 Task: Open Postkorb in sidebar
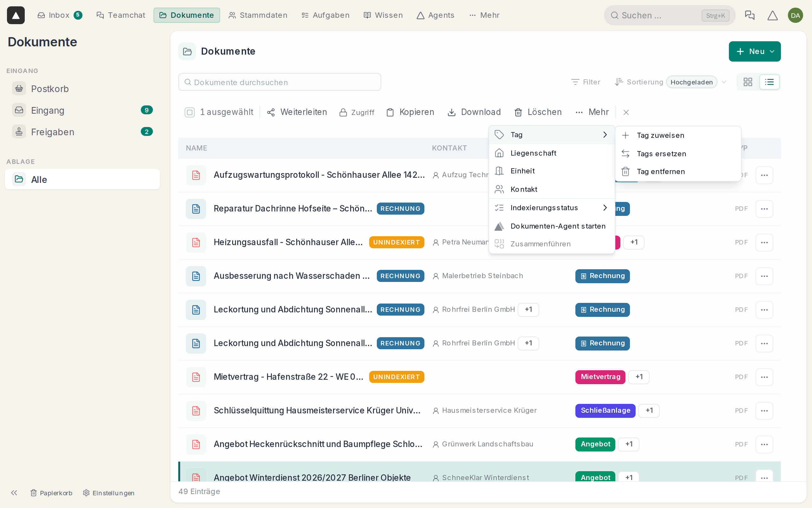pos(82,89)
